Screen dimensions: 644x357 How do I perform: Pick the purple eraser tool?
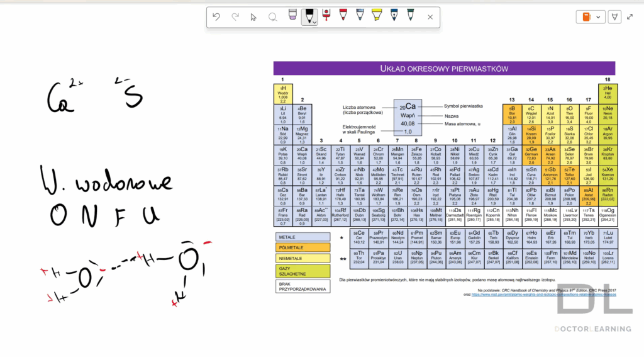point(292,16)
